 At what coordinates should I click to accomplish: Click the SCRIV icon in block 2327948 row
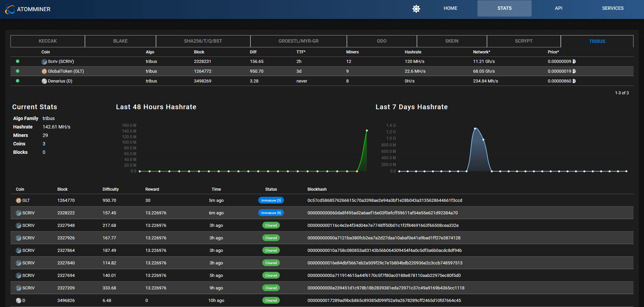coord(19,226)
